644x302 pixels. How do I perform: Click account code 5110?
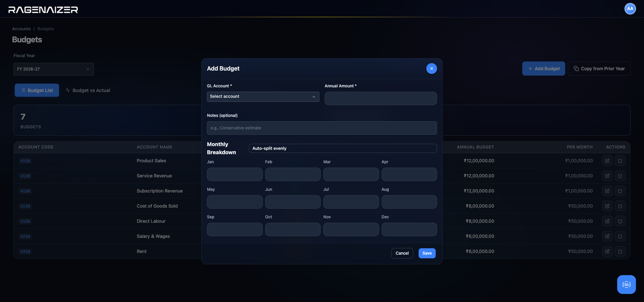25,206
